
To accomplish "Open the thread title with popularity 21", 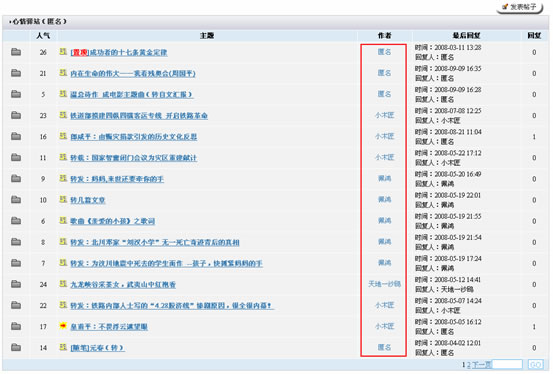I will [x=133, y=73].
